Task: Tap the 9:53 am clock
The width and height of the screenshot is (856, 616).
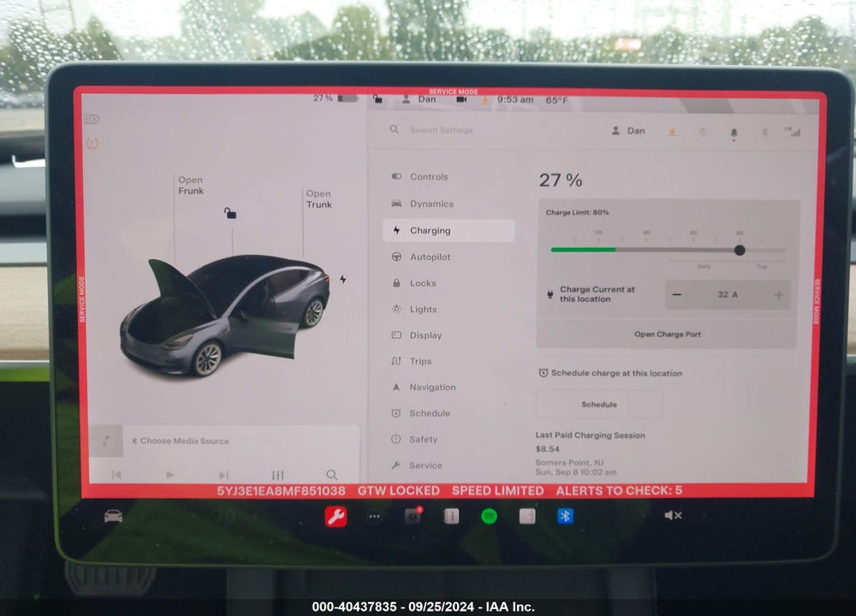Action: tap(514, 100)
